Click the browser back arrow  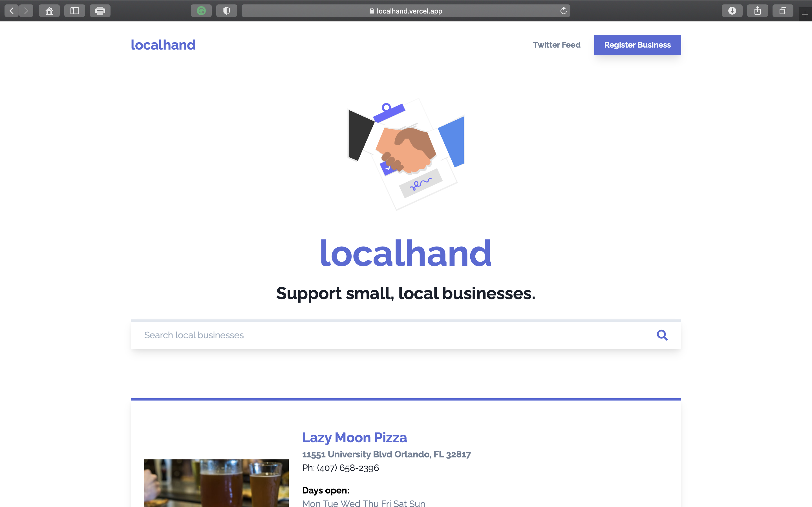point(11,11)
